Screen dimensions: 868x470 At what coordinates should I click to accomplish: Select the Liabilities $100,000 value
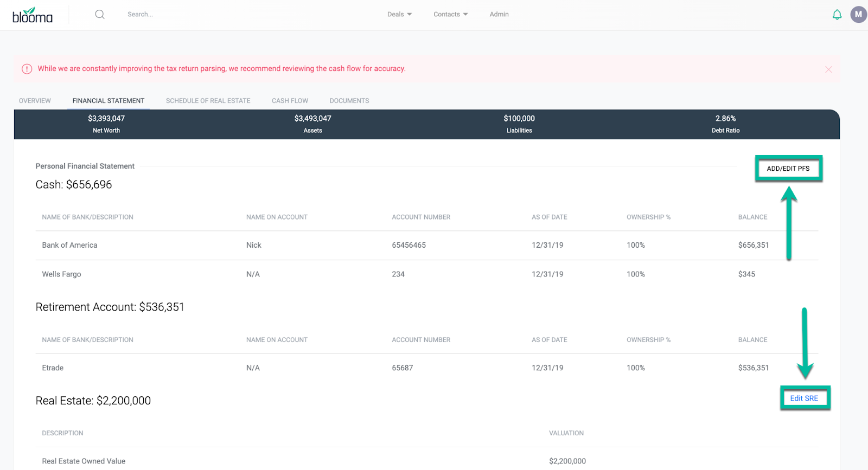pyautogui.click(x=519, y=119)
